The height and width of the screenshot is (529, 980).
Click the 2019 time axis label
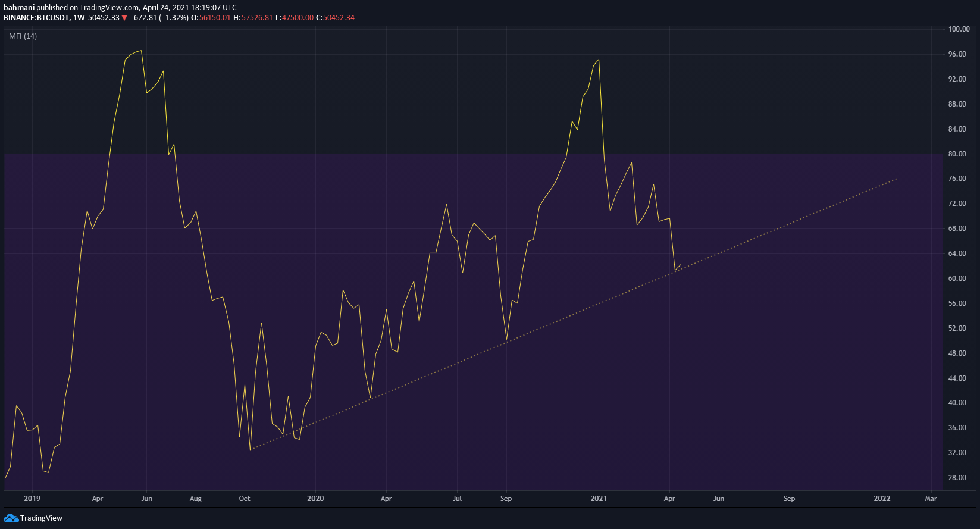pos(32,499)
